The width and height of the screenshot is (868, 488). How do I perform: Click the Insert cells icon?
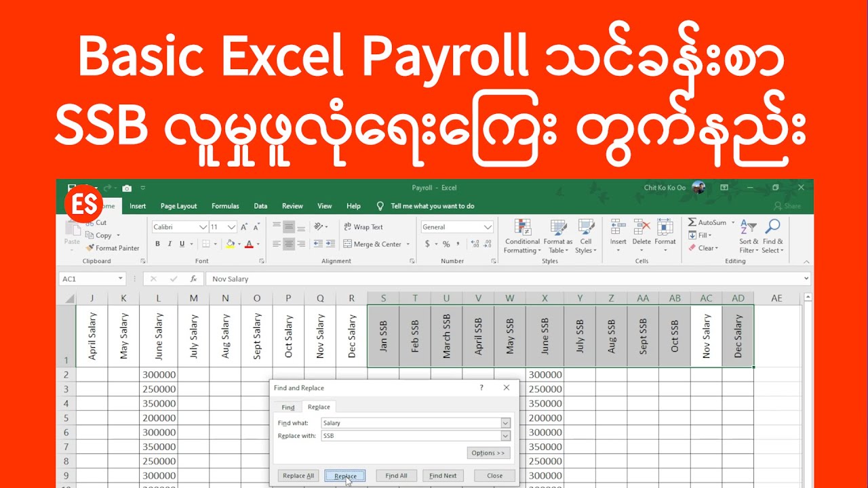[618, 227]
